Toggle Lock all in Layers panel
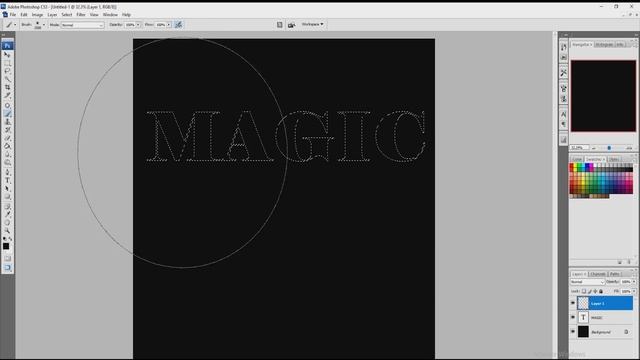Image resolution: width=640 pixels, height=360 pixels. click(601, 291)
